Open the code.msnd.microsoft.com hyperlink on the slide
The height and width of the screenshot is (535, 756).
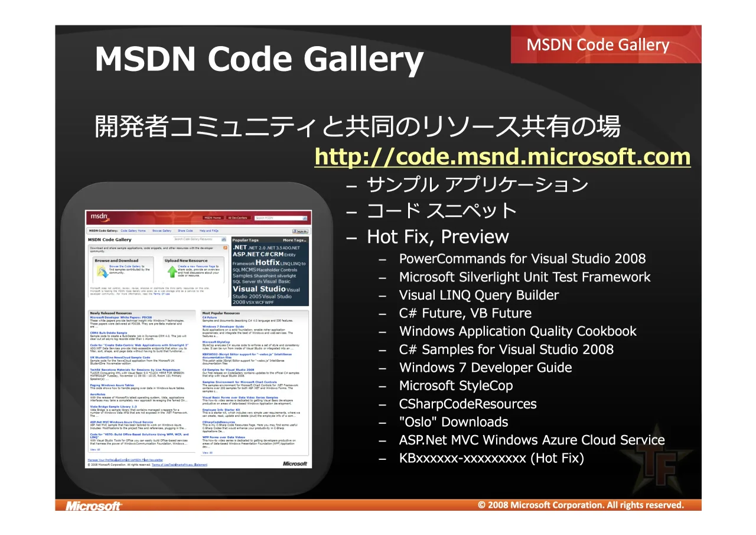(x=503, y=157)
